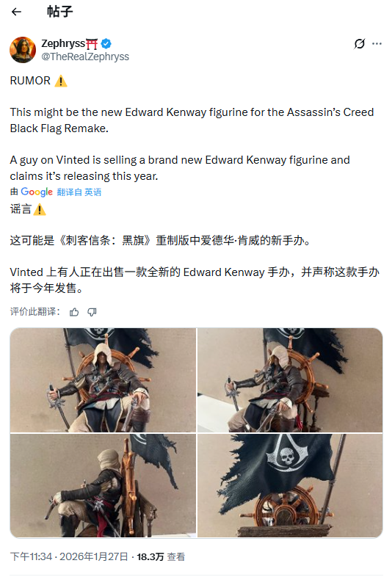
Task: Click the blue verified badge
Action: pyautogui.click(x=106, y=44)
